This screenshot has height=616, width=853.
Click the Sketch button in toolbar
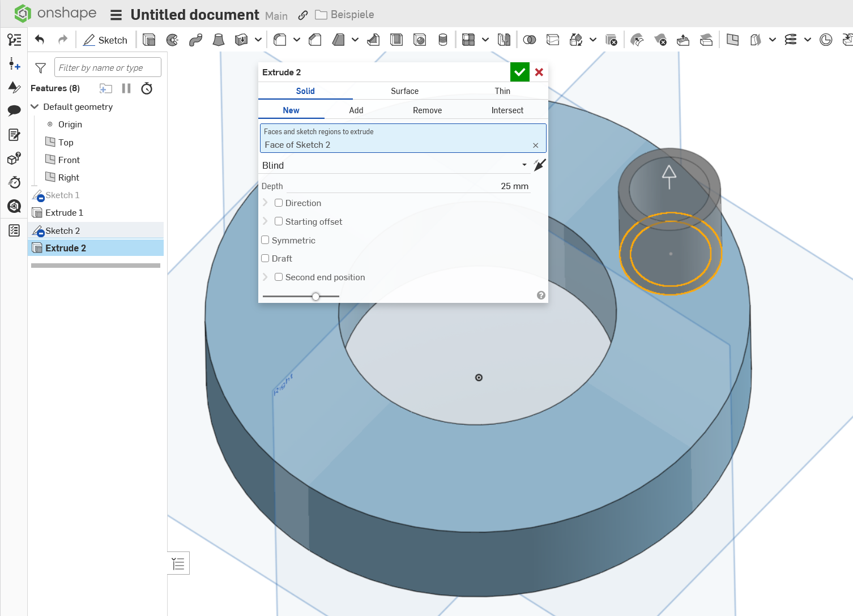pos(105,40)
